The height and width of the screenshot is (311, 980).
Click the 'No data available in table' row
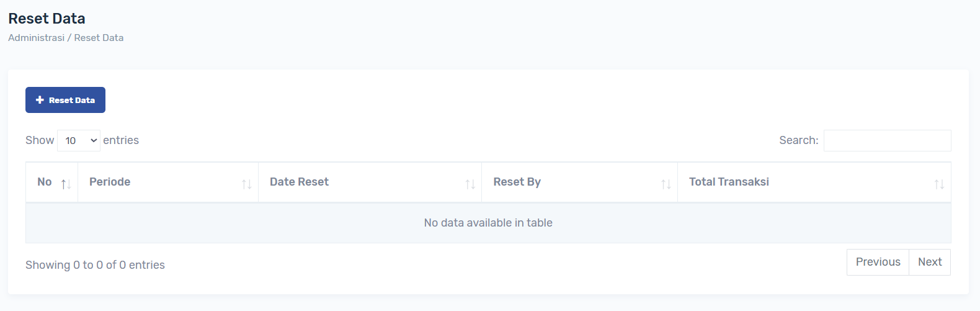pyautogui.click(x=488, y=223)
